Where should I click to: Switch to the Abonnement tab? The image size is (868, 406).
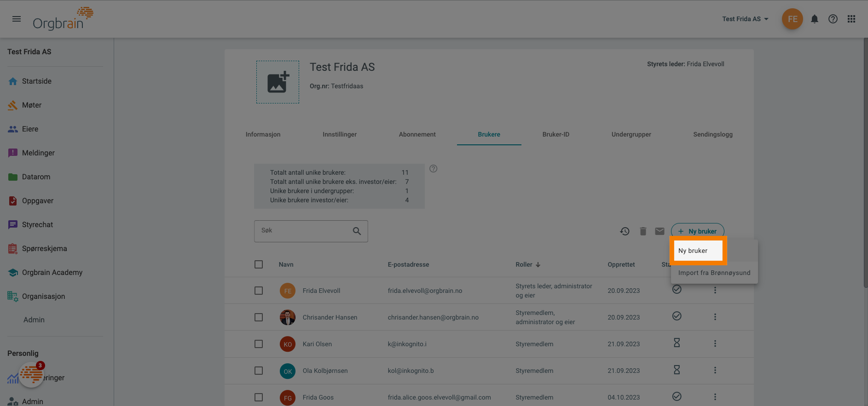point(417,134)
